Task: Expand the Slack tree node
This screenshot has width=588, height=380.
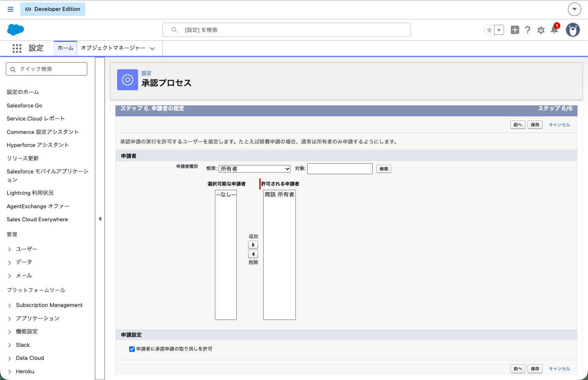Action: [9, 345]
